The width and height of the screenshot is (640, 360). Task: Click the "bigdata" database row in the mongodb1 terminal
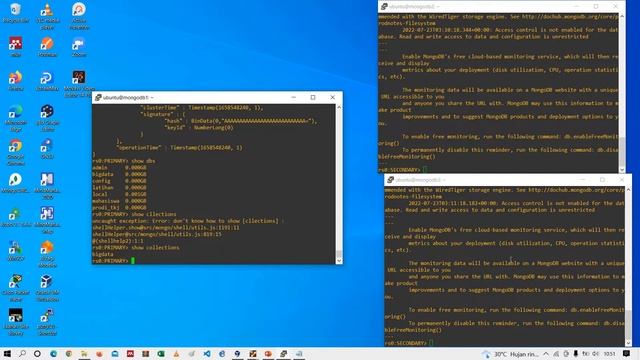pyautogui.click(x=119, y=174)
